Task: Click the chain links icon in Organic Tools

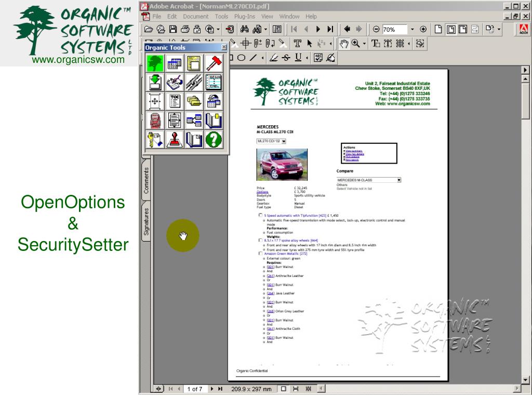Action: point(194,82)
